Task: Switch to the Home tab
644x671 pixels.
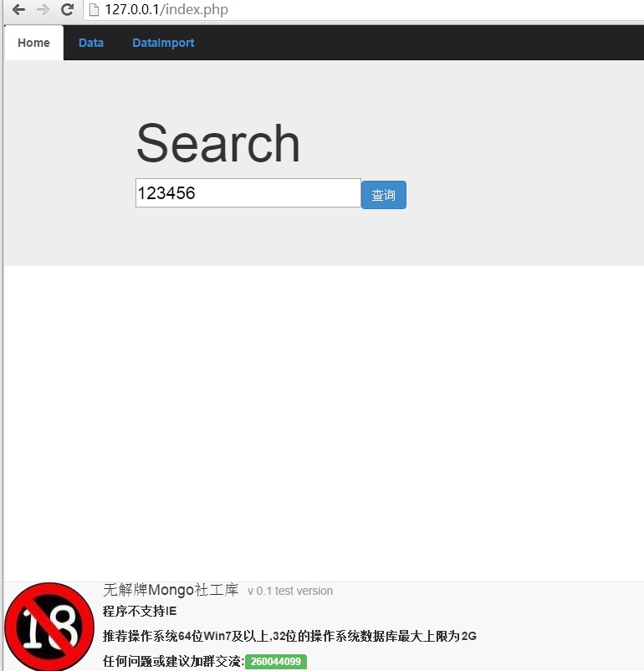Action: click(33, 43)
